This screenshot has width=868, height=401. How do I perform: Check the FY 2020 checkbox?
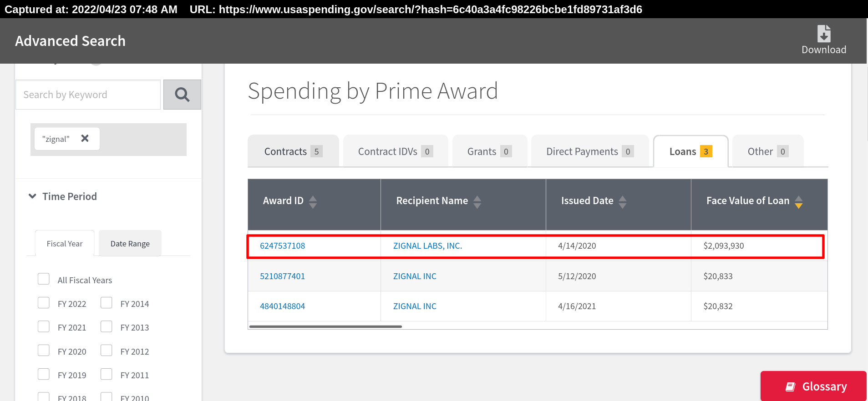click(44, 350)
